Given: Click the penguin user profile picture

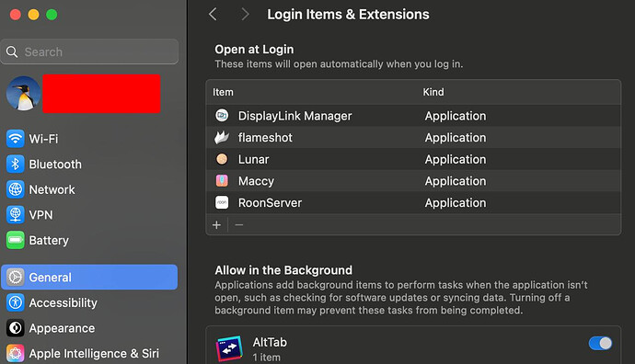Looking at the screenshot, I should (23, 94).
